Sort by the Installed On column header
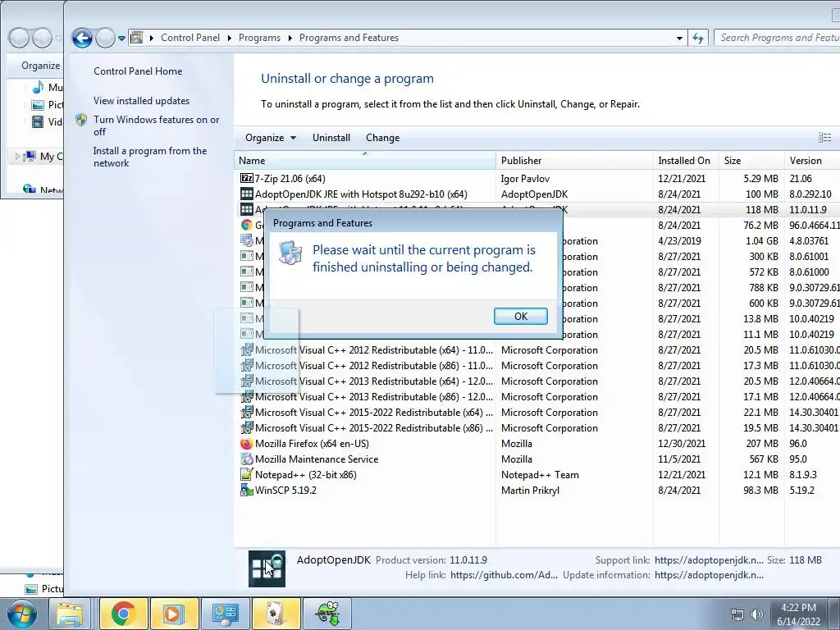This screenshot has height=630, width=840. [x=686, y=160]
